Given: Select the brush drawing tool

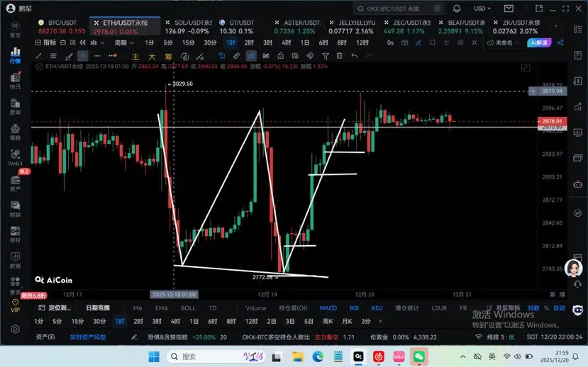Looking at the screenshot, I should pyautogui.click(x=69, y=56).
